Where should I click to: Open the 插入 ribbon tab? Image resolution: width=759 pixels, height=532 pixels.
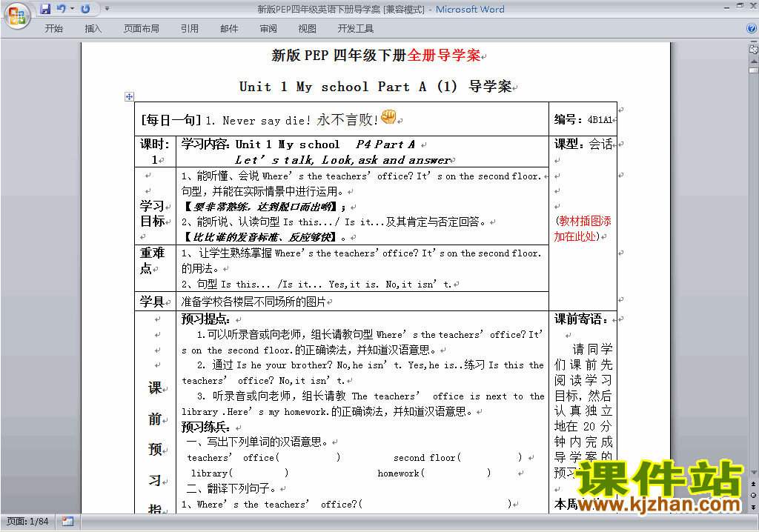click(x=93, y=29)
